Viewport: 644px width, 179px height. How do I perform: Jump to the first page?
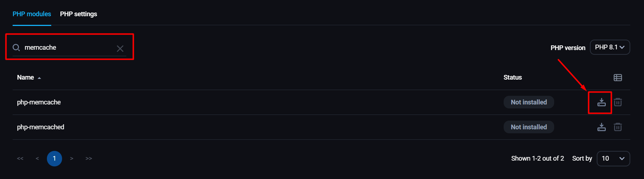(x=20, y=158)
